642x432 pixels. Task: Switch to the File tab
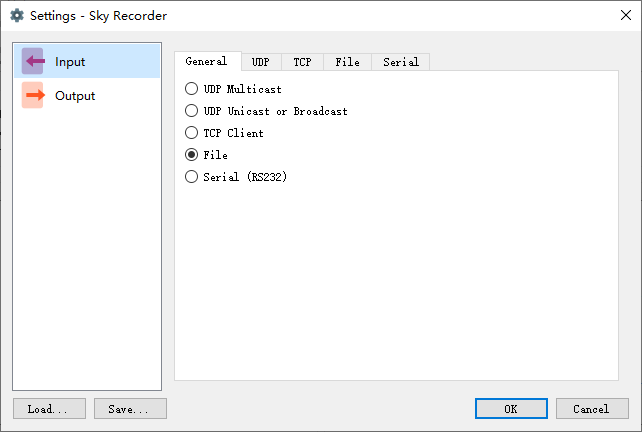click(347, 62)
